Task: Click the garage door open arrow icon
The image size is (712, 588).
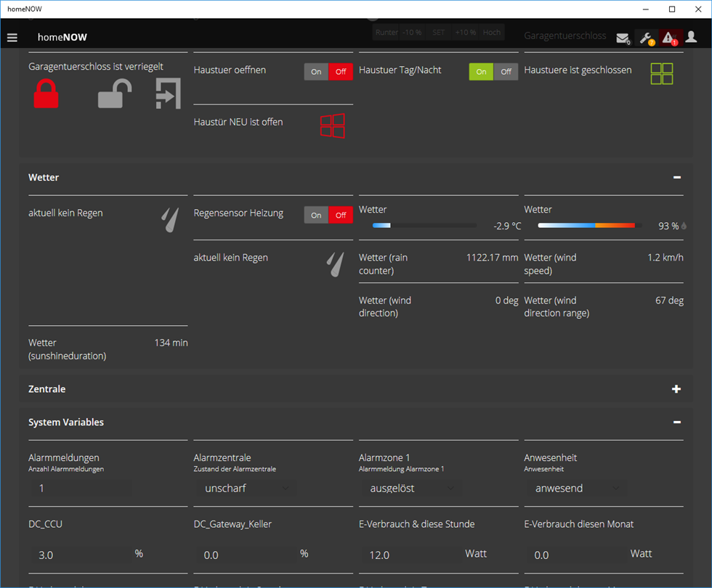Action: pos(168,94)
